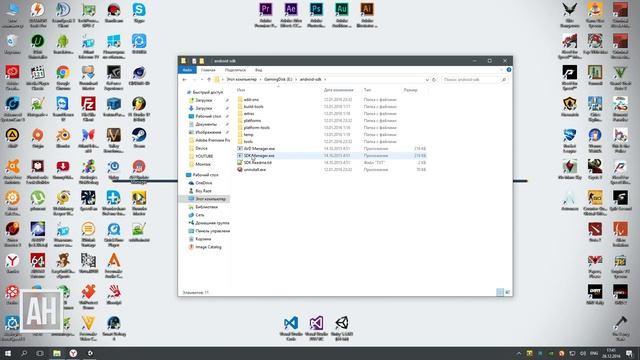Click the SDK Readme.txt file icon
640x360 pixels.
coord(240,162)
